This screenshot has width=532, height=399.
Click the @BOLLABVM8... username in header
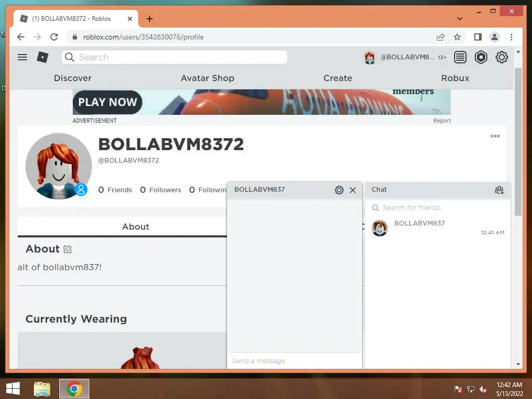pos(407,57)
